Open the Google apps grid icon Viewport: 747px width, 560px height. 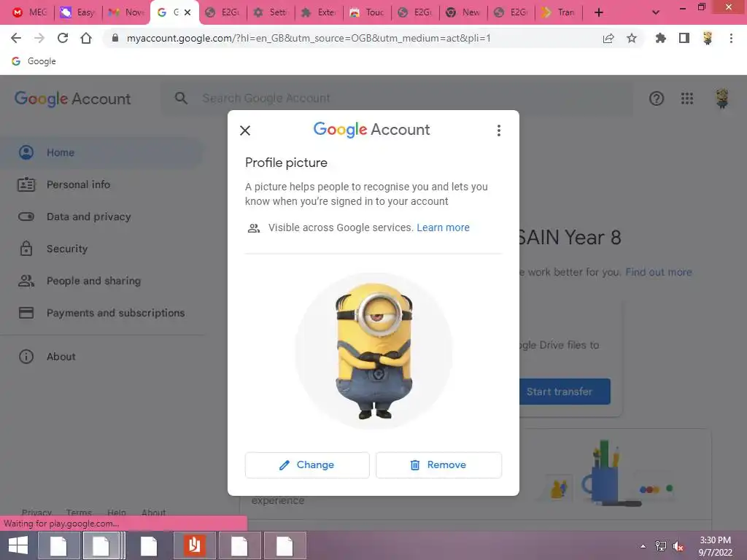tap(687, 98)
